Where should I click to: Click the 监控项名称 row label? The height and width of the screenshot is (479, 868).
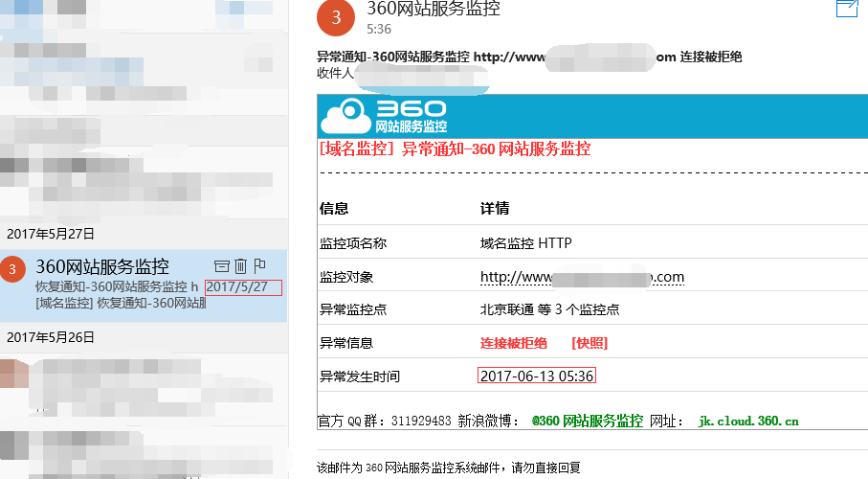(353, 243)
